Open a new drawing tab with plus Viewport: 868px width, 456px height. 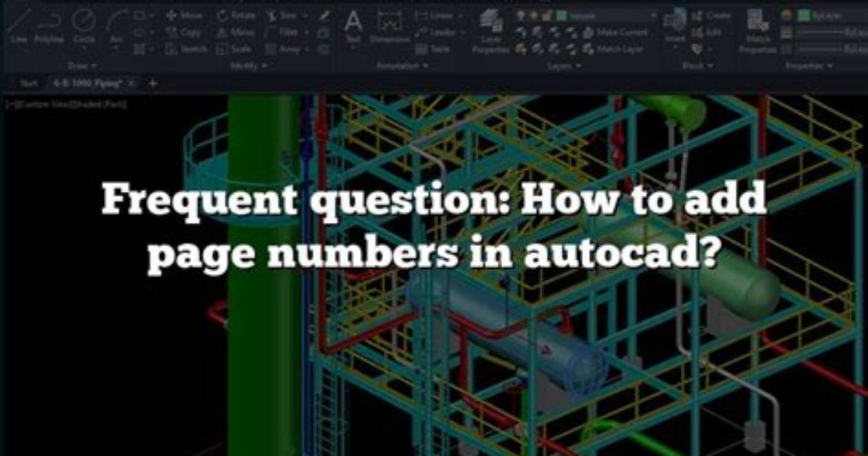pos(153,83)
